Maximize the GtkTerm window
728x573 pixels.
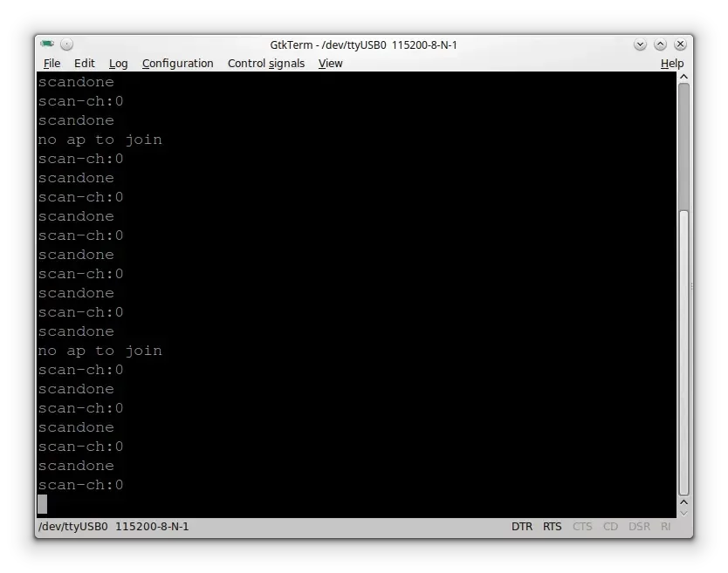coord(660,44)
